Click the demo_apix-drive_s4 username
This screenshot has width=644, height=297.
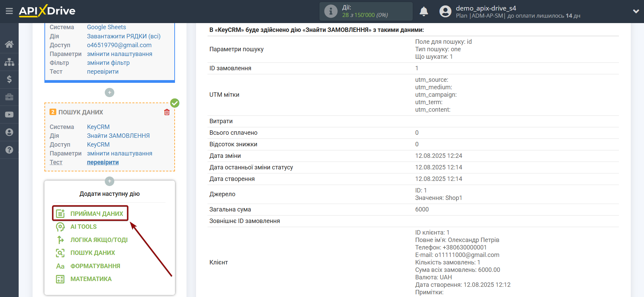(486, 8)
